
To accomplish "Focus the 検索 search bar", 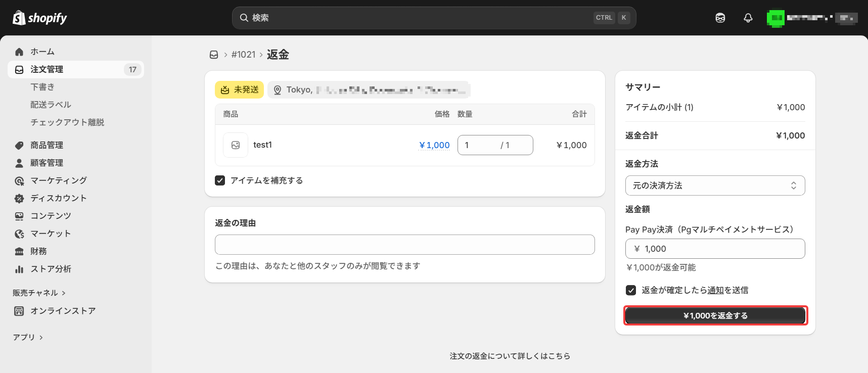I will (x=434, y=18).
